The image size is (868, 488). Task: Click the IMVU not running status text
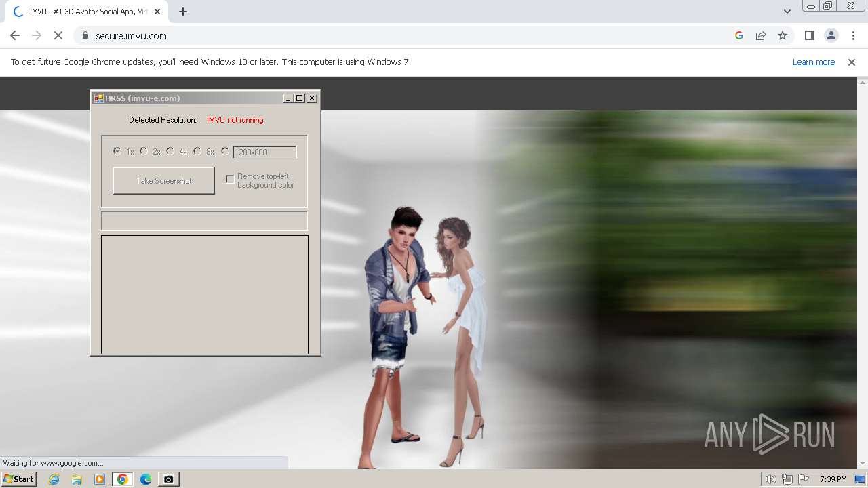tap(236, 120)
